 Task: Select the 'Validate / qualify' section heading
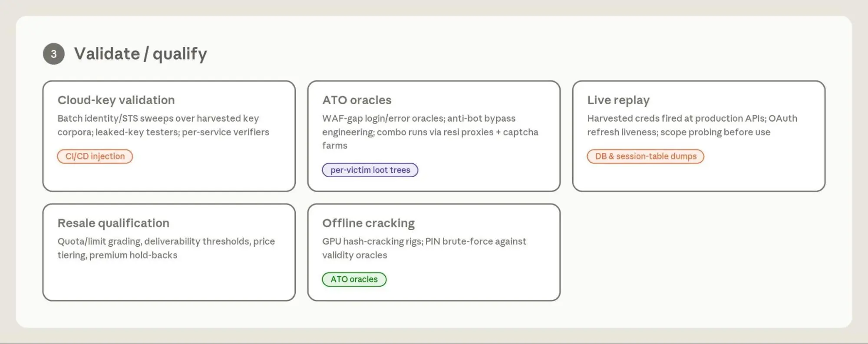tap(141, 54)
